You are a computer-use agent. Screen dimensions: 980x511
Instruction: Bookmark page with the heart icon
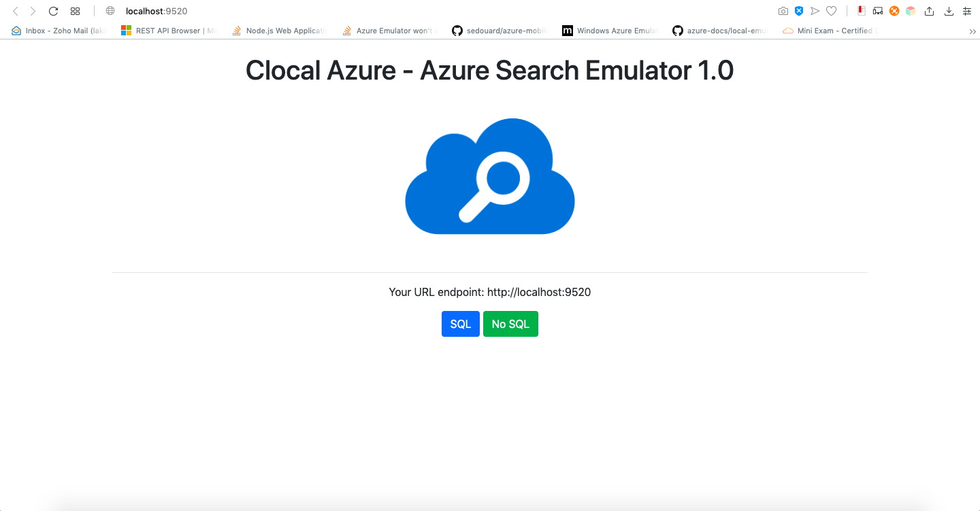[831, 11]
